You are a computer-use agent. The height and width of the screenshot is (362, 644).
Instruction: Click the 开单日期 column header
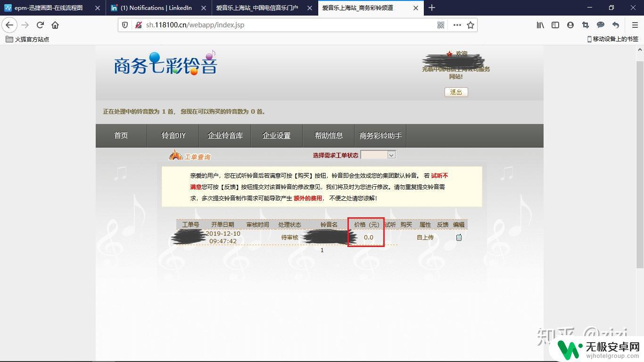(223, 225)
